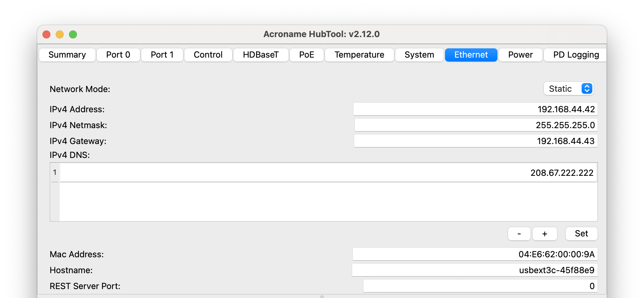
Task: Open the PD Logging tab
Action: pyautogui.click(x=576, y=55)
